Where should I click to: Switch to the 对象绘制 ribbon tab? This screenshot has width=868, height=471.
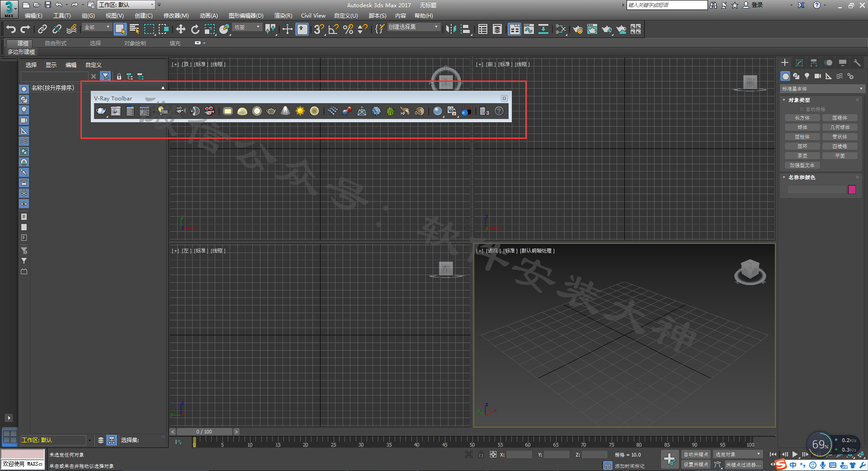pos(135,43)
